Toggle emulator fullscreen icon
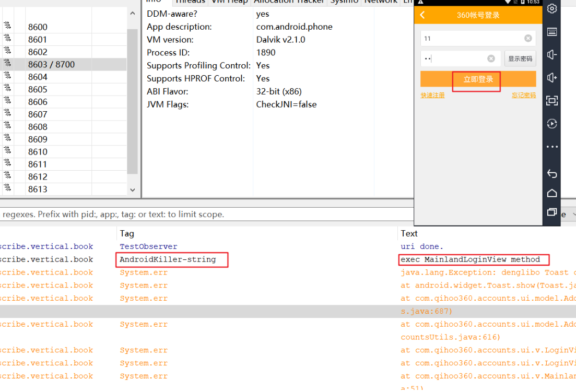Screen dimensions: 576x392 click(552, 101)
